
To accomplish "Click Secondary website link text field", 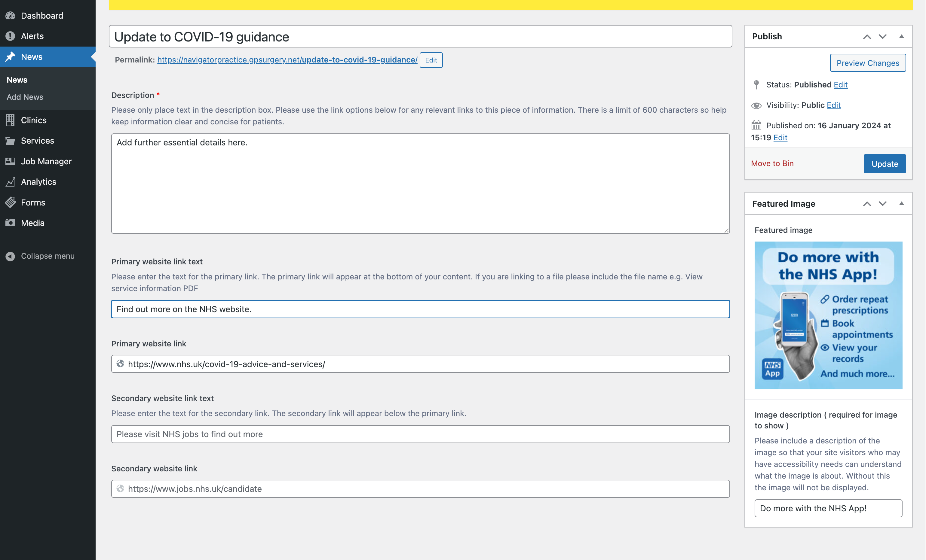I will point(421,434).
